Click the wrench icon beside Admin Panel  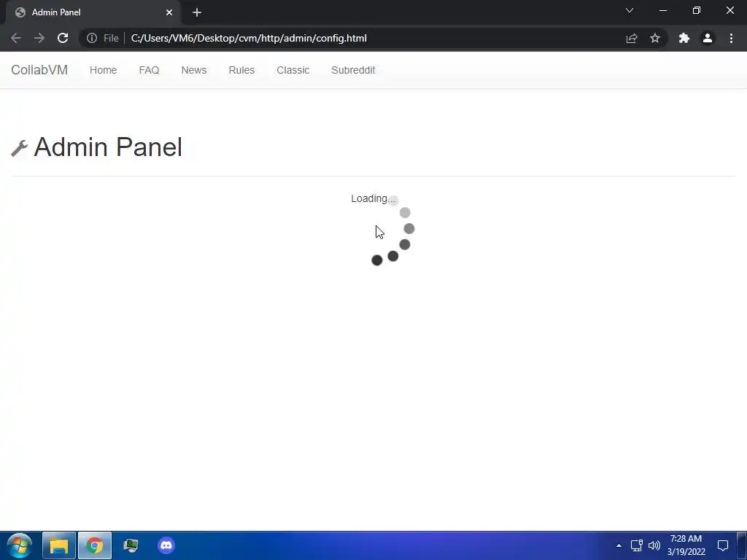[x=20, y=148]
